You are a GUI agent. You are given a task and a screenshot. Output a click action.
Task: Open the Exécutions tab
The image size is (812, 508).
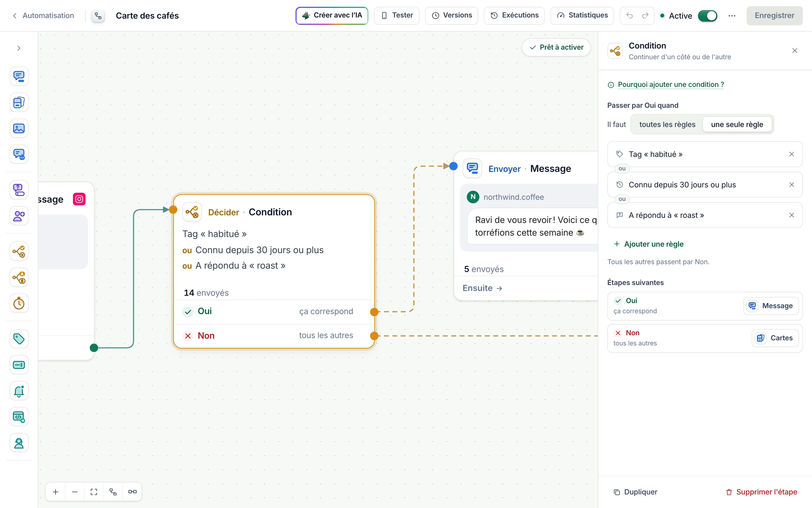click(x=514, y=16)
